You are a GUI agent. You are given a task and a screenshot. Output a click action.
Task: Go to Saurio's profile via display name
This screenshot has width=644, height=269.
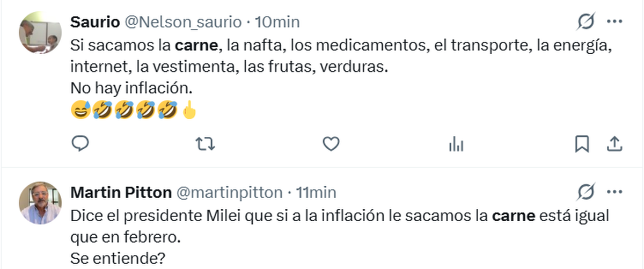[x=96, y=22]
